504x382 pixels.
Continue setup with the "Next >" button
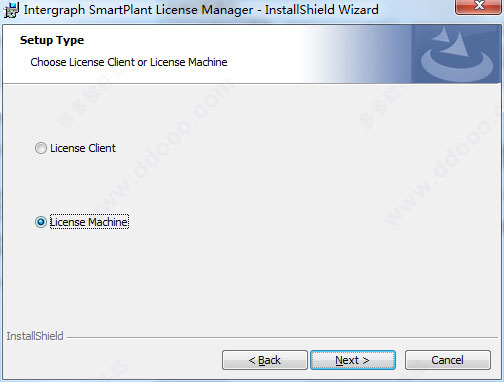tap(353, 360)
